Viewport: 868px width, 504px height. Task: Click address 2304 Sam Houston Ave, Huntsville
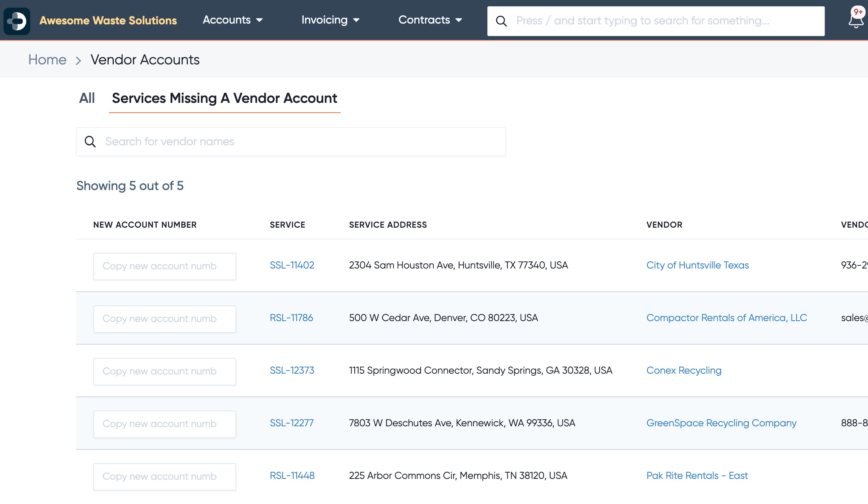(458, 265)
